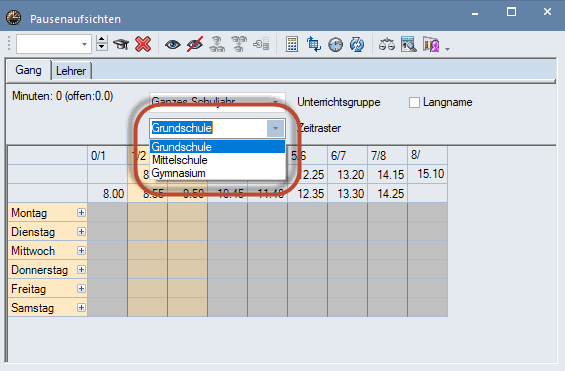Open the calculator icon in toolbar

pyautogui.click(x=292, y=45)
